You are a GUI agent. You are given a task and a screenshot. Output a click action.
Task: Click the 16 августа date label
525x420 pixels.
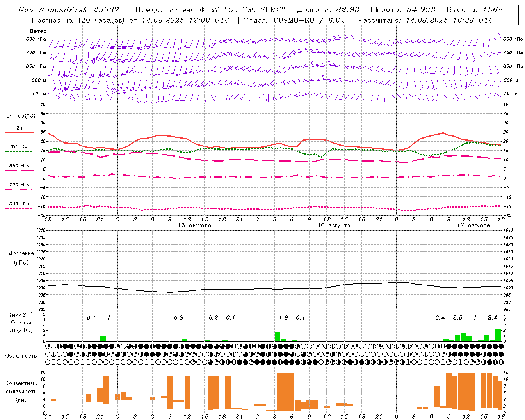(334, 226)
